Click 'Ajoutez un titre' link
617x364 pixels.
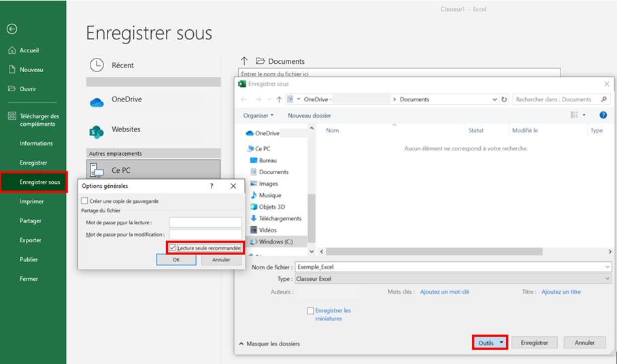[x=561, y=292]
